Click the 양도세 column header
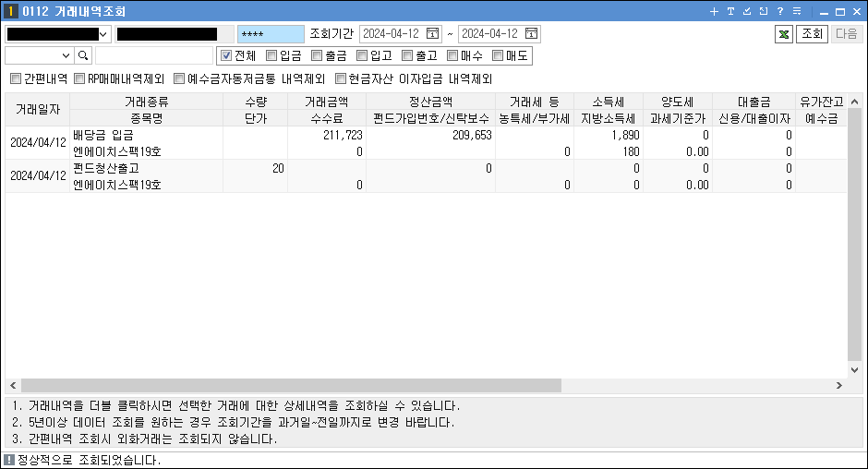868x469 pixels. pos(678,102)
